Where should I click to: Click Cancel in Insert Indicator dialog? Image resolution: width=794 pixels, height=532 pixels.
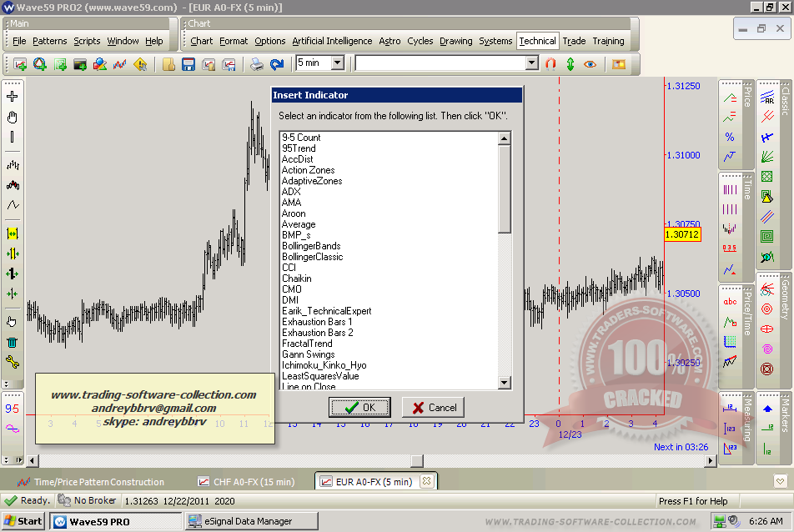click(433, 408)
